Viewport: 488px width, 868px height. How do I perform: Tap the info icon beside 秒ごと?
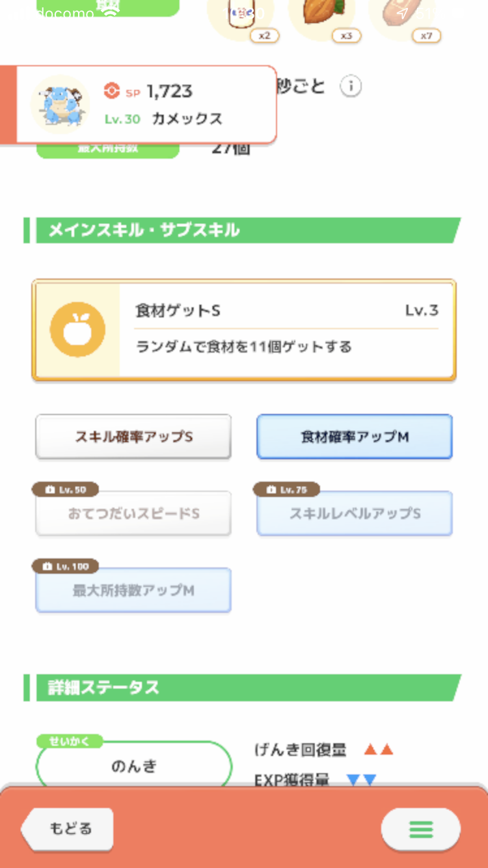[351, 87]
